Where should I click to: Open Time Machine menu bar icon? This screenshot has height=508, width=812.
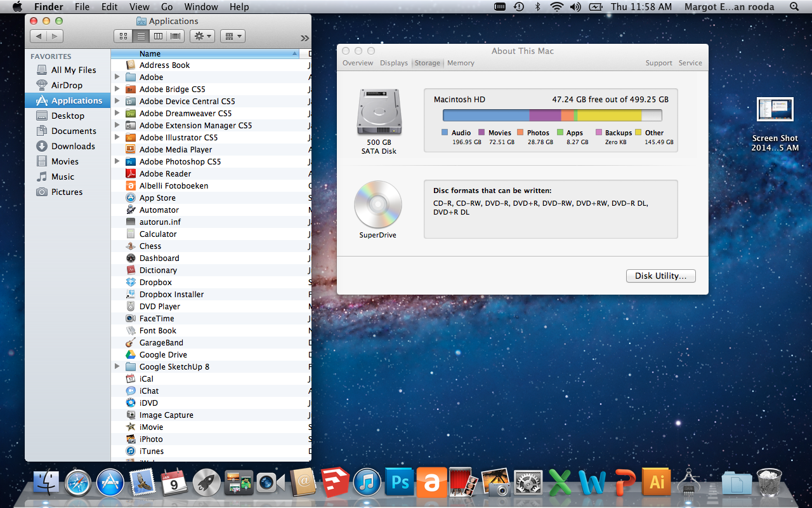(519, 7)
